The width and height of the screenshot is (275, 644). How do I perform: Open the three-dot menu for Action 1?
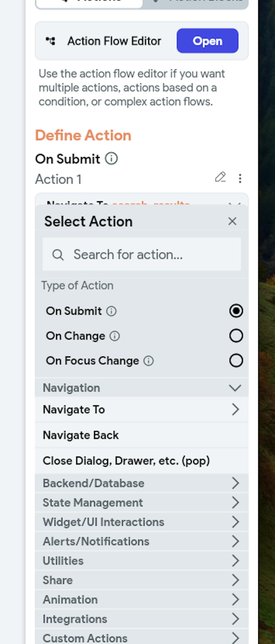pyautogui.click(x=240, y=178)
